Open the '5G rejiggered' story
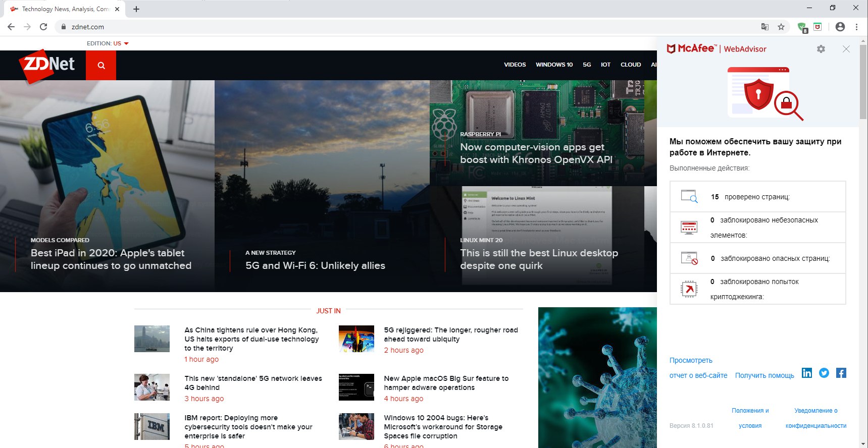This screenshot has height=448, width=868. tap(451, 334)
